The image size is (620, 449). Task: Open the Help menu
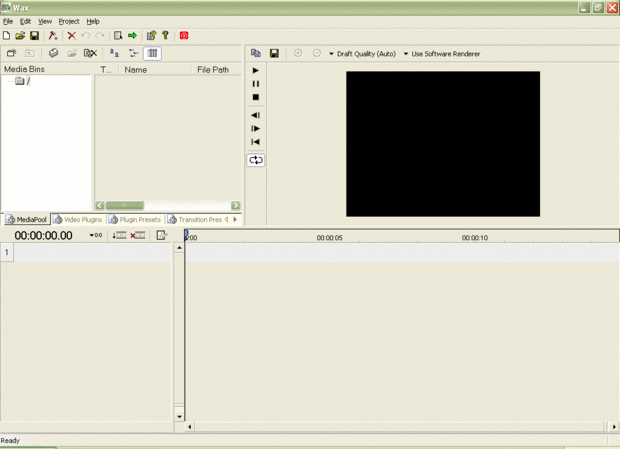93,21
